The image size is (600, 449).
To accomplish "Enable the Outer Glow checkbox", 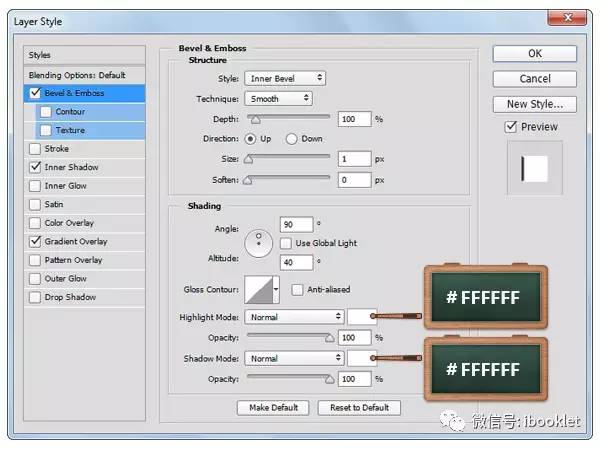I will point(35,279).
